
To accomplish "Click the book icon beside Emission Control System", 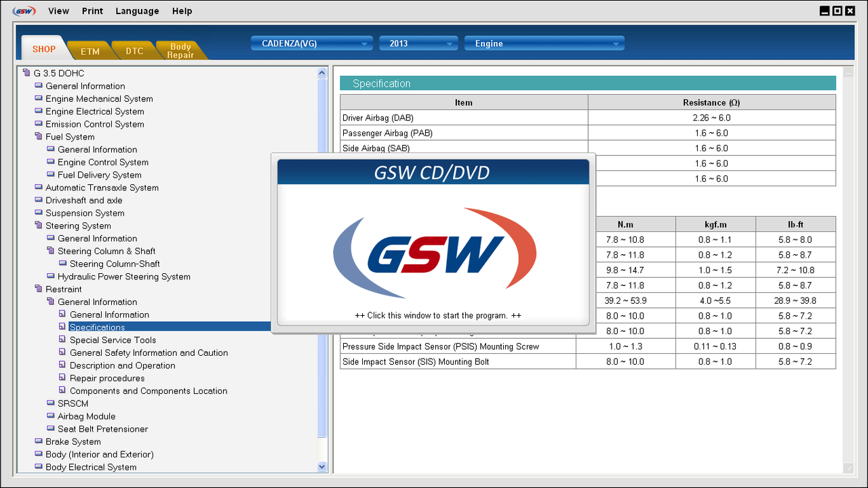I will click(x=39, y=124).
